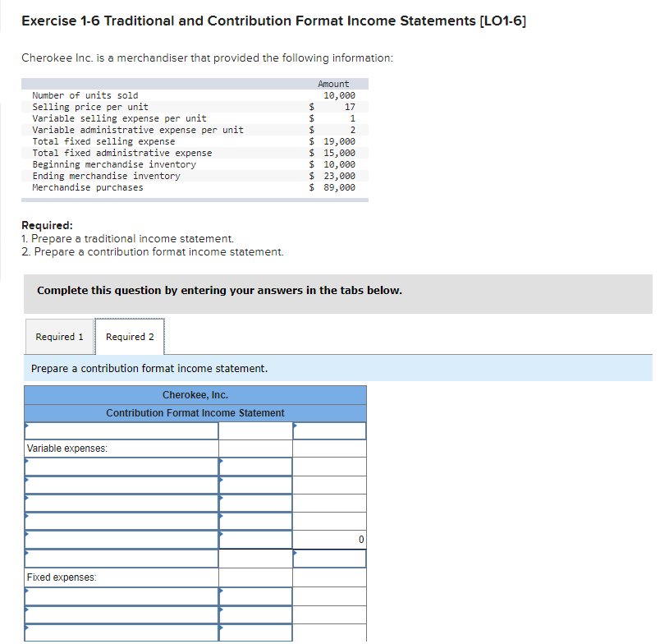
Task: Open the contribution margin row label dropdown
Action: [x=121, y=558]
